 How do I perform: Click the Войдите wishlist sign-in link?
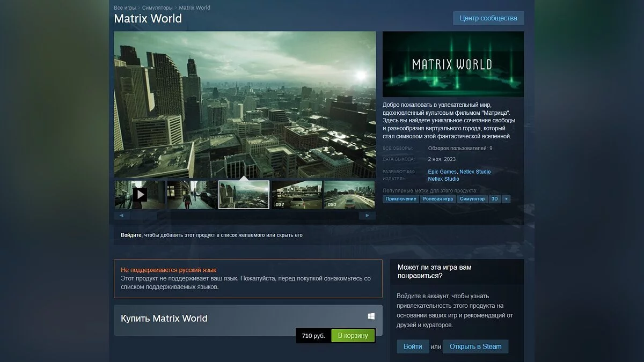coord(131,235)
